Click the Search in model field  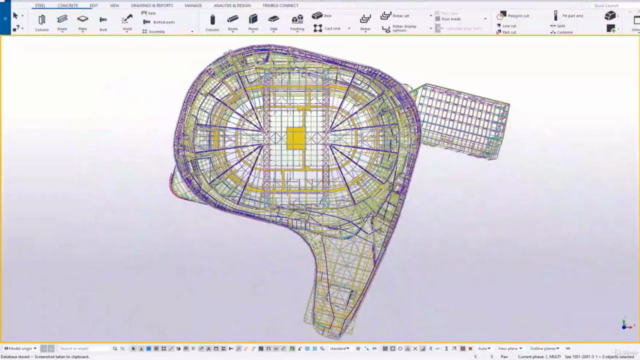coord(84,349)
